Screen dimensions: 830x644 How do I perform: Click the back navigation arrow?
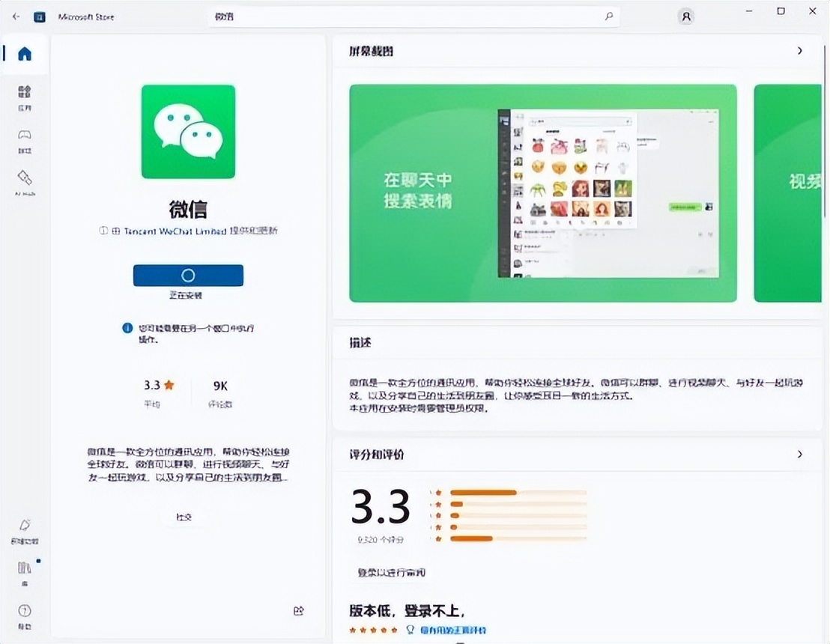point(16,16)
